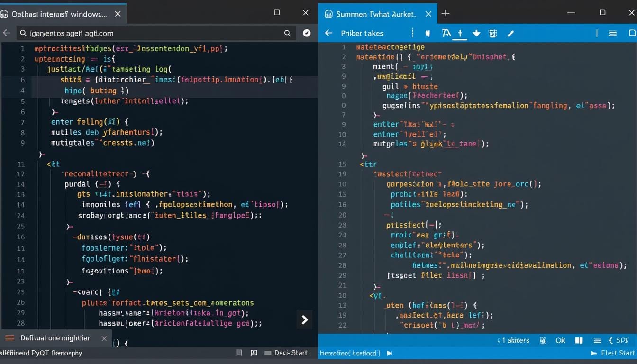Image resolution: width=637 pixels, height=364 pixels.
Task: Toggle the list view icon at top right
Action: tap(612, 33)
